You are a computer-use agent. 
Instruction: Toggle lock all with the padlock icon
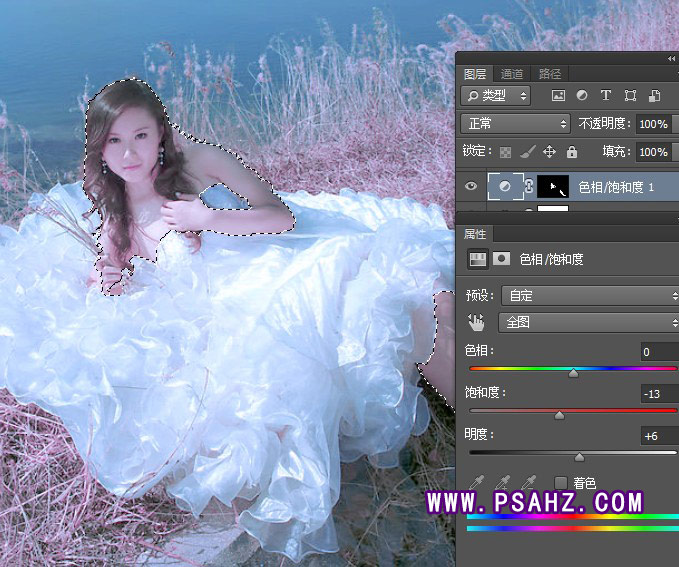point(571,152)
